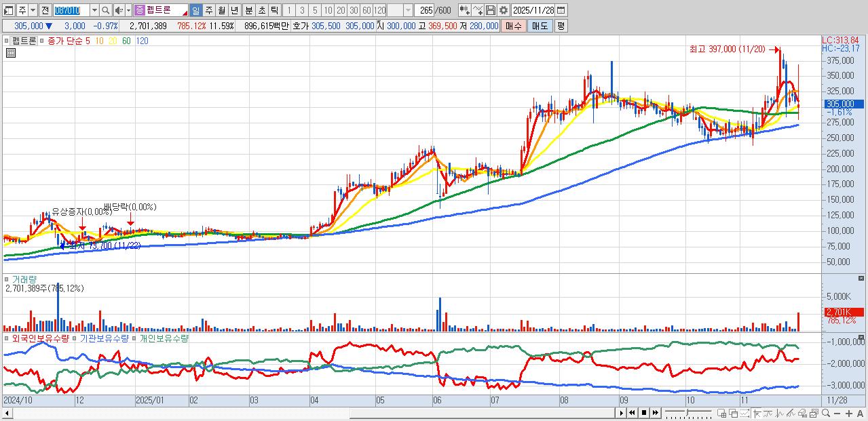Click the chart line tool icon

[478, 10]
